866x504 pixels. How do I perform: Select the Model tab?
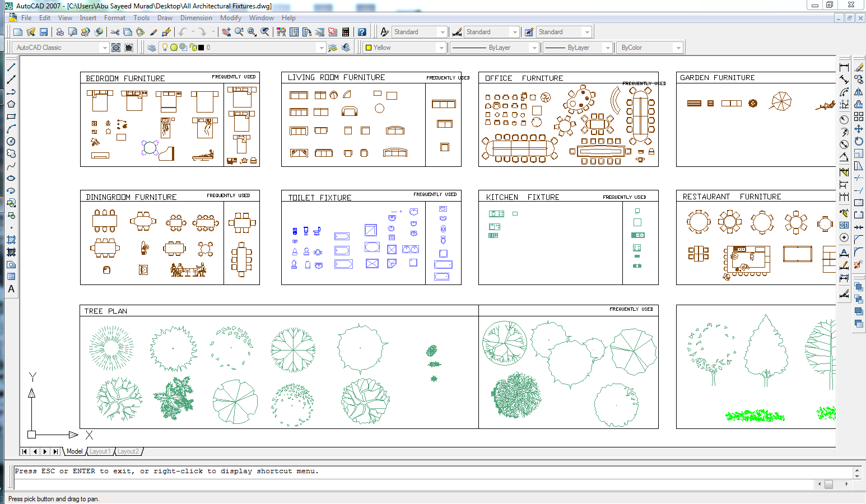pyautogui.click(x=75, y=451)
